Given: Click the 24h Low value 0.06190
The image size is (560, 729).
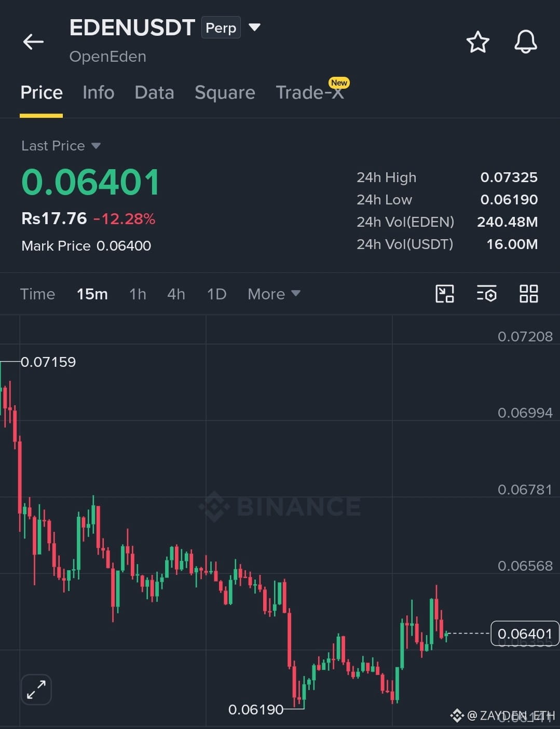Looking at the screenshot, I should (x=509, y=200).
